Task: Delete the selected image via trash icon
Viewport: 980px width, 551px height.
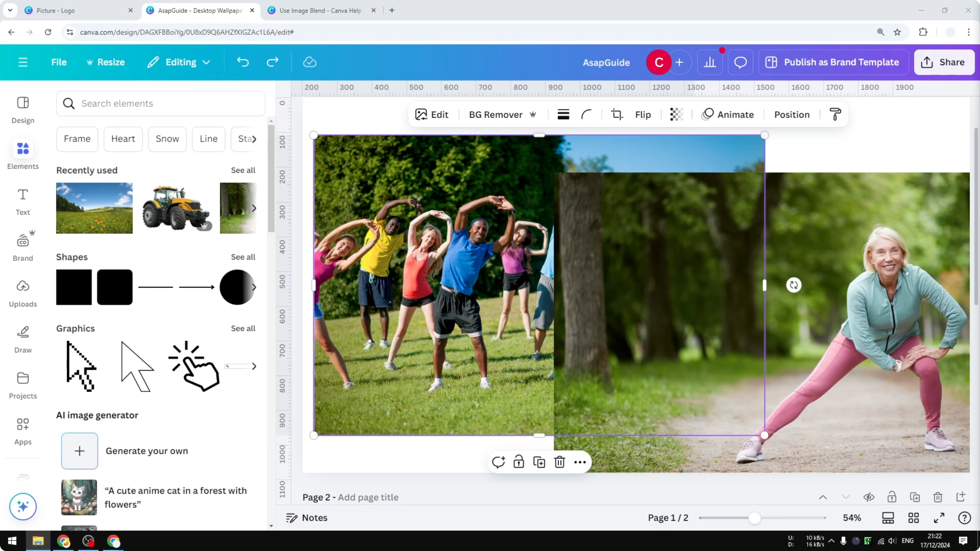Action: tap(559, 462)
